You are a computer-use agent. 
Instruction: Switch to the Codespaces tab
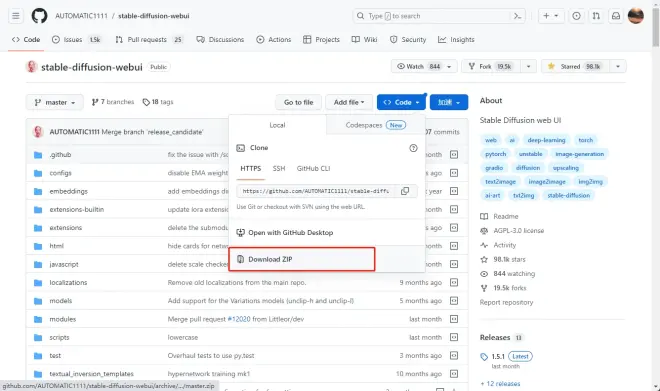point(375,125)
